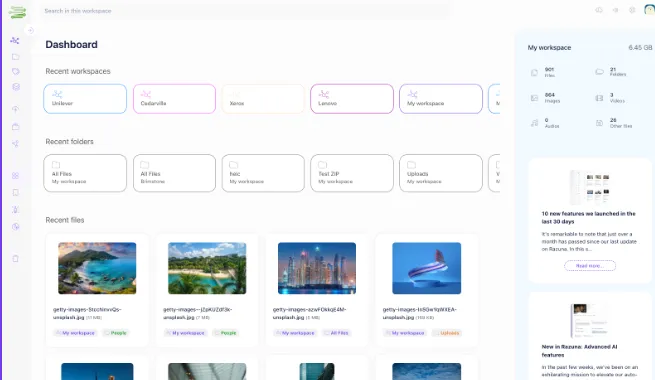The image size is (655, 380).
Task: Open the Lenovo workspace card
Action: point(352,99)
